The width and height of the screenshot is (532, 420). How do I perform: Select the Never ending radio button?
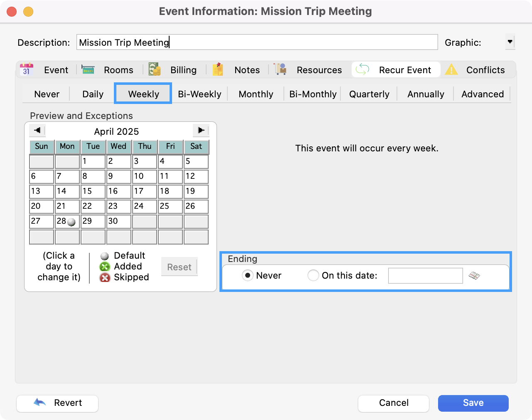pyautogui.click(x=248, y=275)
